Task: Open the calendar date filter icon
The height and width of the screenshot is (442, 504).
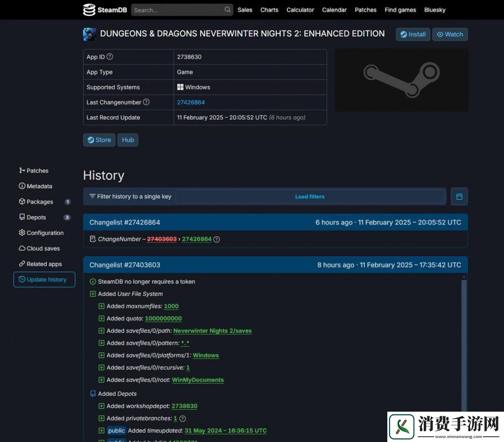Action: coord(459,196)
